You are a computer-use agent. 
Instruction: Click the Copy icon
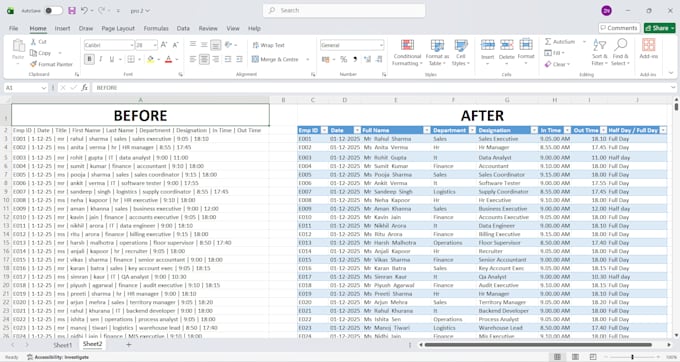click(x=34, y=53)
